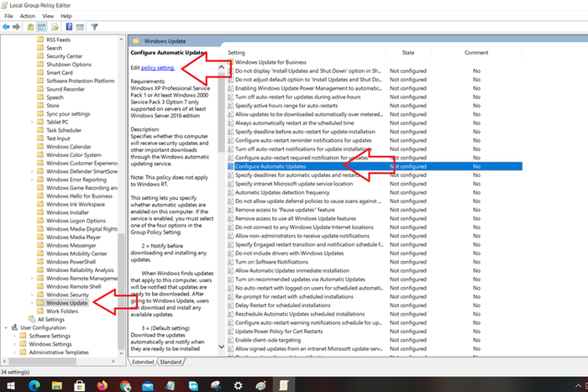
Task: Select the Security Center folder
Action: click(64, 56)
